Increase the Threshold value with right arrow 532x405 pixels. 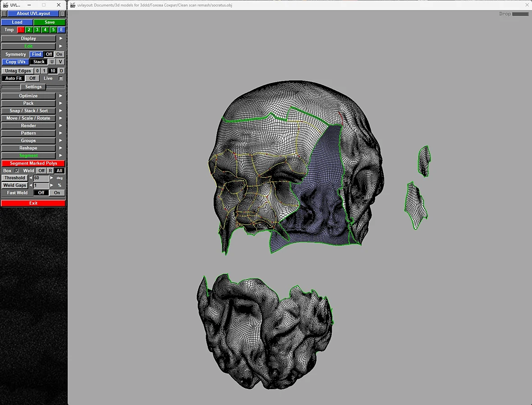(51, 178)
